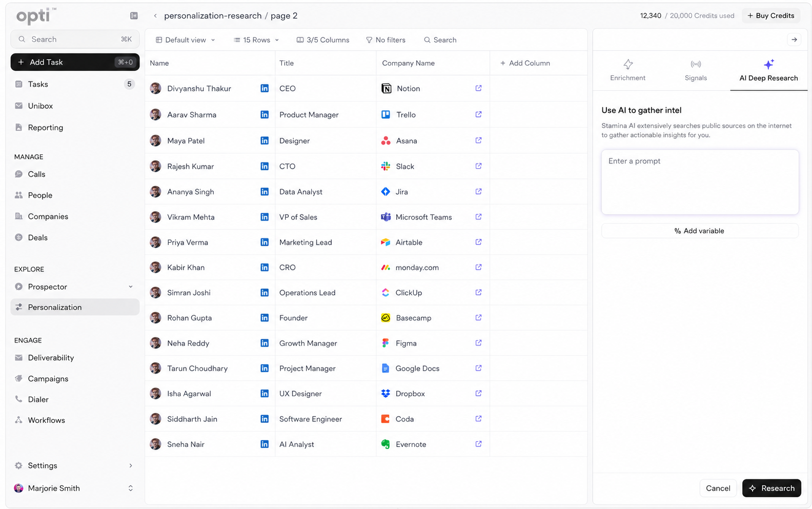
Task: Open external link for Microsoft Teams
Action: click(478, 217)
